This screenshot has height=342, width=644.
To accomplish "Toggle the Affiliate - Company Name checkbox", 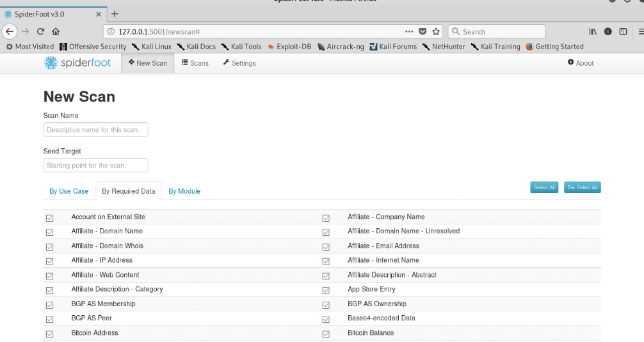I will click(x=326, y=218).
